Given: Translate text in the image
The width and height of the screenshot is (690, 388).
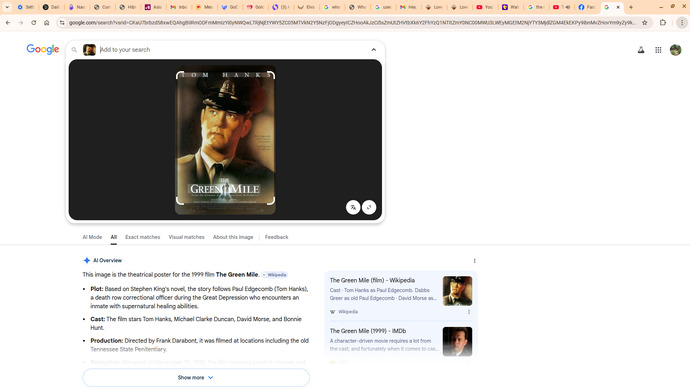Looking at the screenshot, I should point(353,207).
